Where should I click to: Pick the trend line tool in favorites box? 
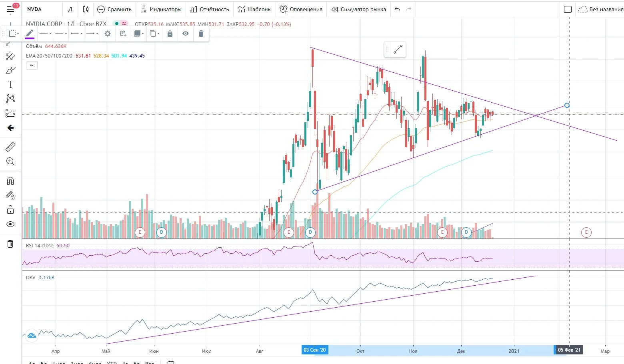click(x=398, y=50)
